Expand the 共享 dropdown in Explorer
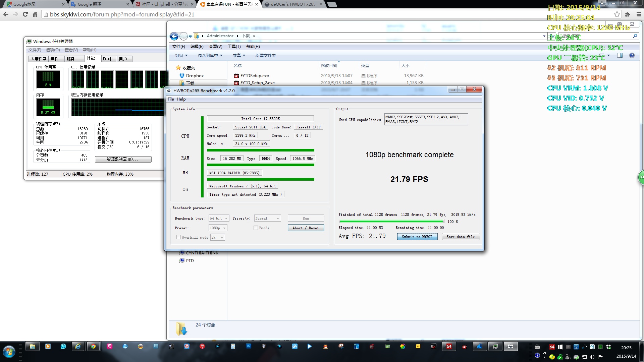The width and height of the screenshot is (644, 362). (x=239, y=56)
